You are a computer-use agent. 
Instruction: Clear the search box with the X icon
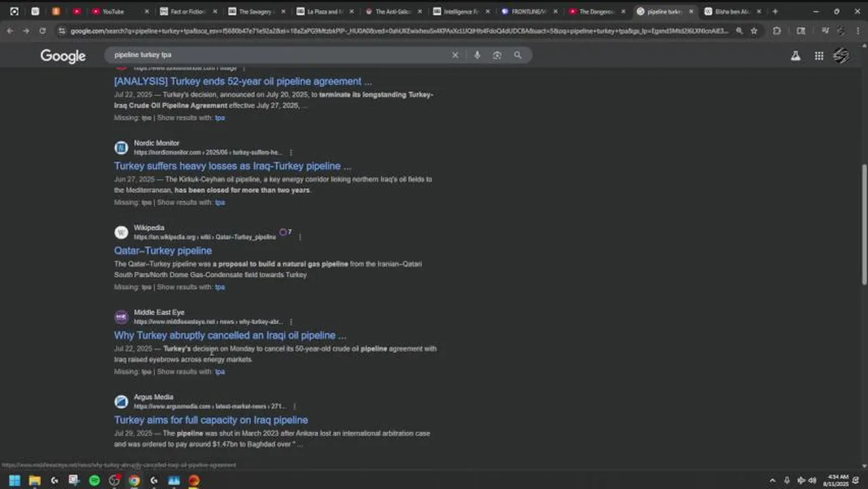[455, 55]
